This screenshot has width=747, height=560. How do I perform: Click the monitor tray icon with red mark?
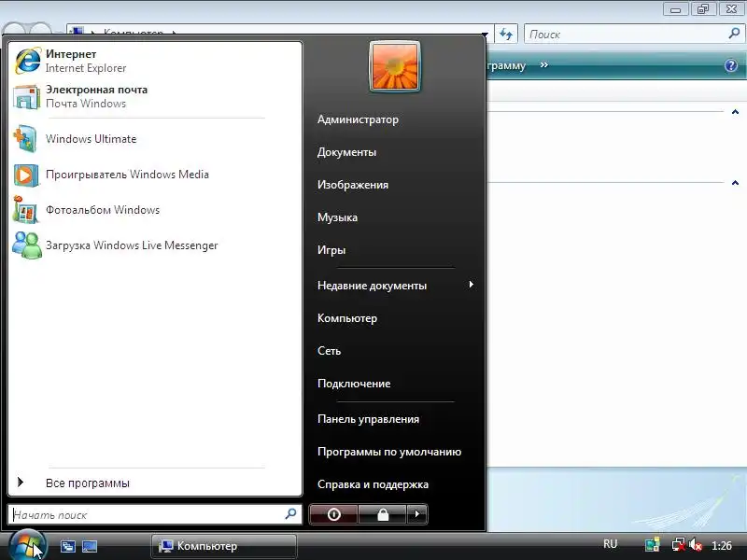[679, 545]
